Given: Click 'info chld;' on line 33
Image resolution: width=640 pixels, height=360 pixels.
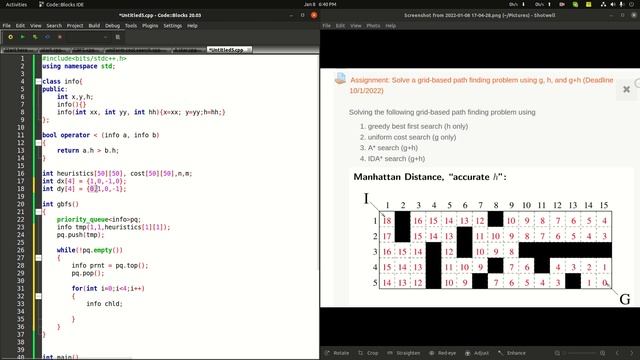Looking at the screenshot, I should tap(104, 304).
